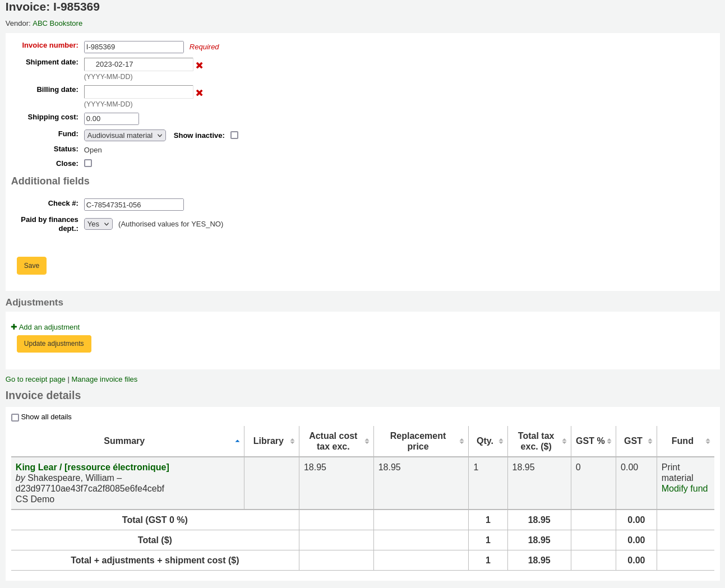Save the invoice changes
This screenshot has height=588, width=725.
click(31, 265)
